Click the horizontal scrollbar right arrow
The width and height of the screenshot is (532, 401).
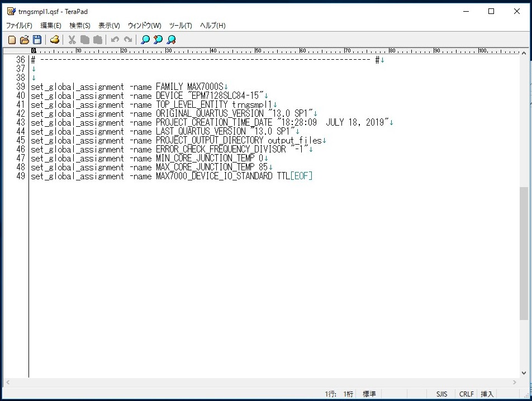(x=515, y=383)
